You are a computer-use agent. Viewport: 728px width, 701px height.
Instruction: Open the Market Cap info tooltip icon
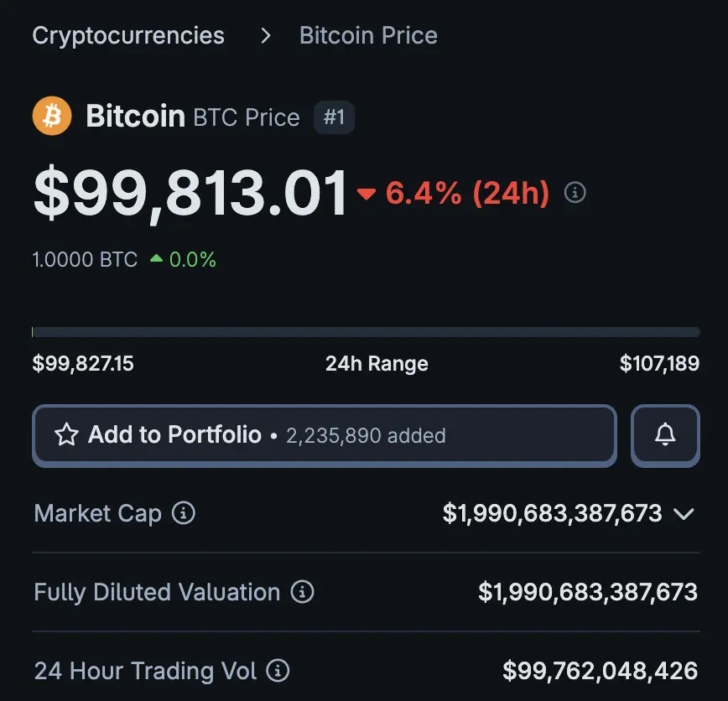pos(184,512)
